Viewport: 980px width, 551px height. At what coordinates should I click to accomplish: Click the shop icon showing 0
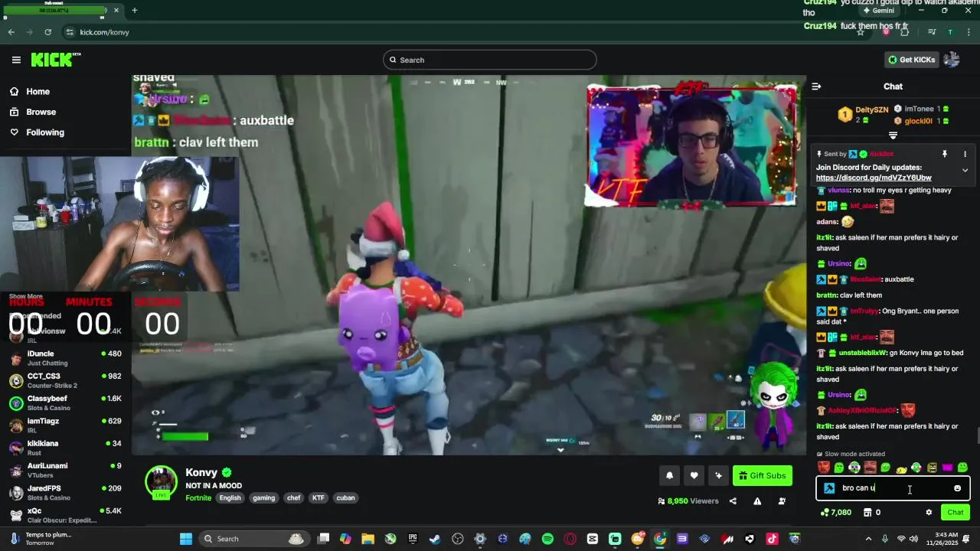tap(871, 513)
